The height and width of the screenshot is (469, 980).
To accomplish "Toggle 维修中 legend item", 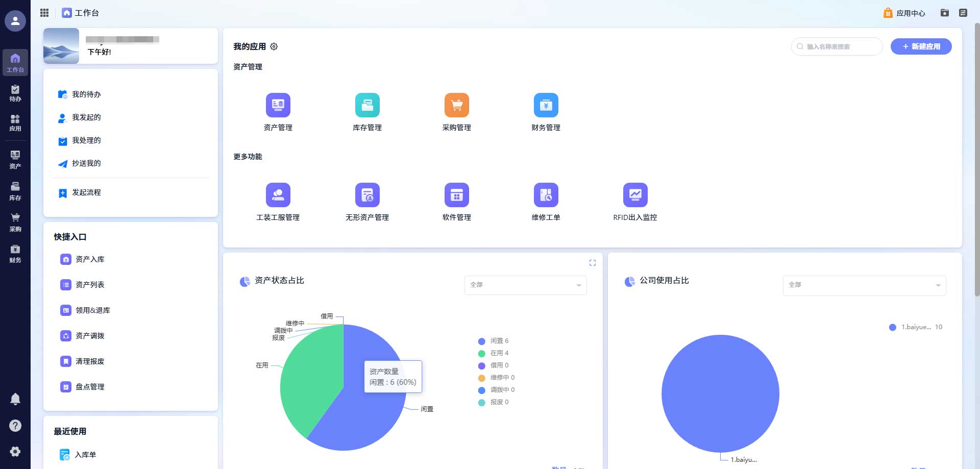I will [x=496, y=378].
